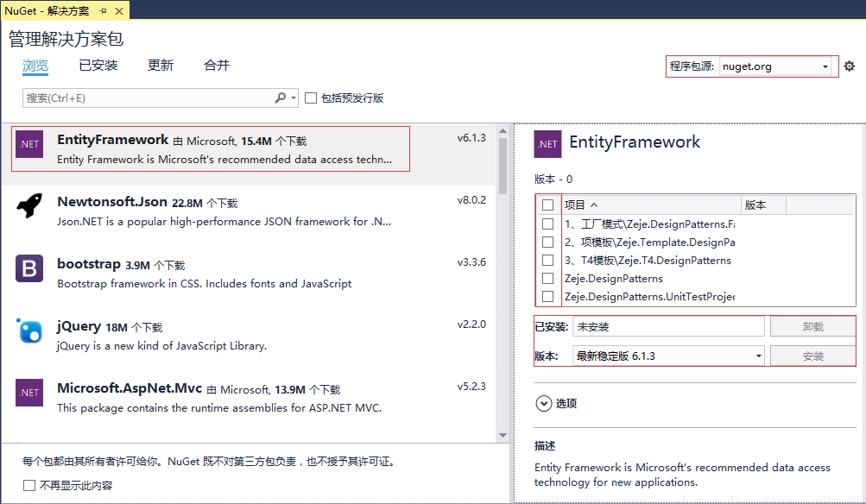This screenshot has height=504, width=866.
Task: Check the select-all projects checkbox
Action: pos(548,205)
